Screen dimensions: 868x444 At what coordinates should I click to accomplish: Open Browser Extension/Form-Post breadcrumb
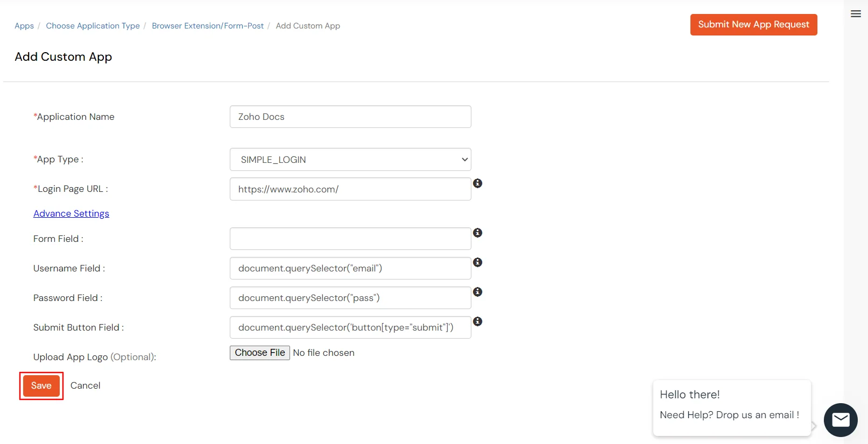208,26
